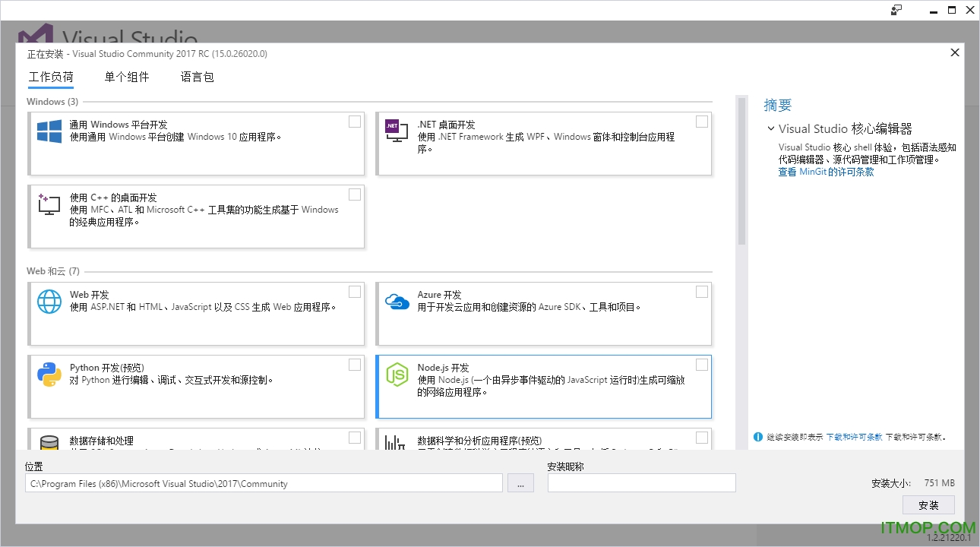This screenshot has width=980, height=547.
Task: Click the info icon beside license terms text
Action: 757,437
